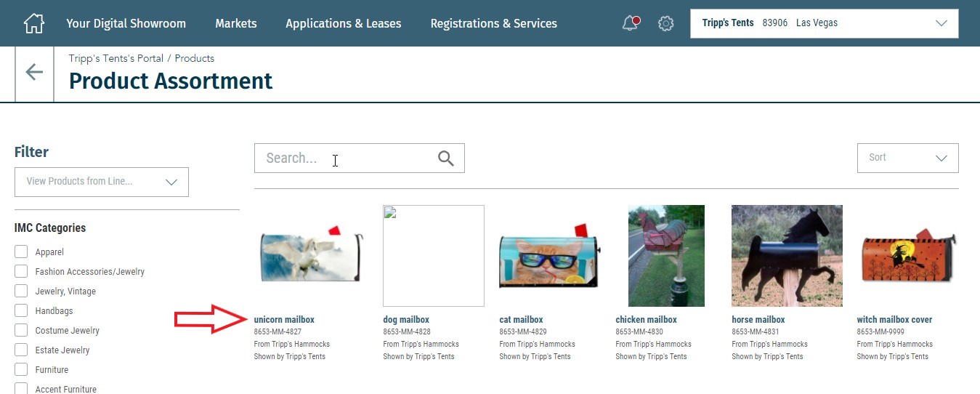
Task: Click the cat mailbox title link
Action: [x=521, y=320]
